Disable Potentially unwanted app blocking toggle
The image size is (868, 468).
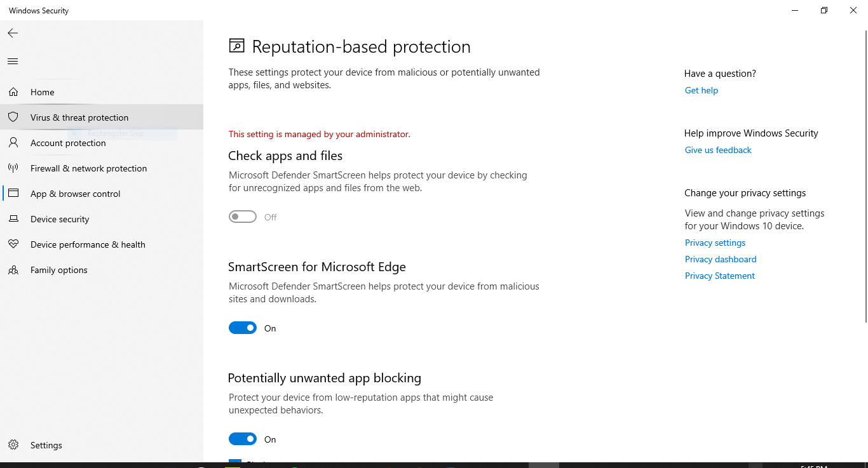(x=243, y=439)
